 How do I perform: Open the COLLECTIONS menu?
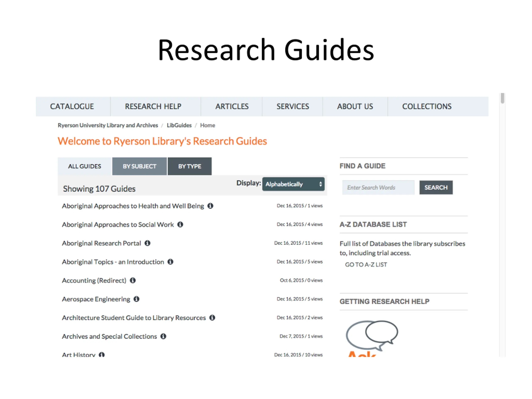pyautogui.click(x=427, y=107)
